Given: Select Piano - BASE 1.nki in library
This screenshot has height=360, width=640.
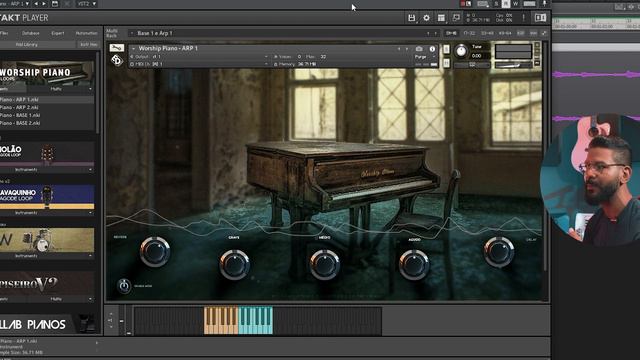Looking at the screenshot, I should (47, 115).
